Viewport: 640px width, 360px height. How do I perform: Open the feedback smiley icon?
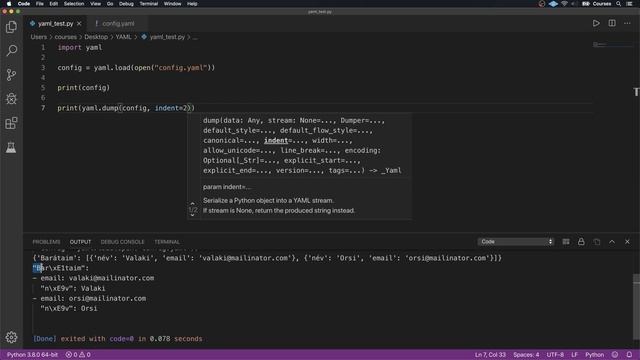615,355
